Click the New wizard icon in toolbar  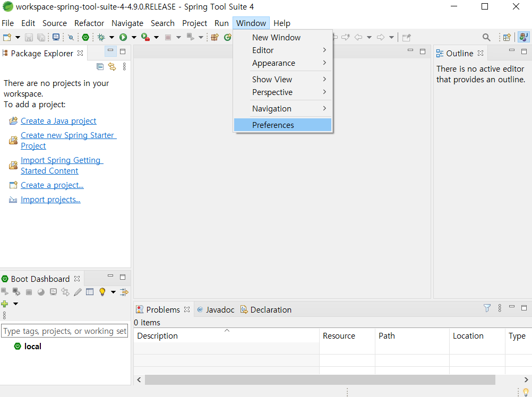click(x=7, y=37)
